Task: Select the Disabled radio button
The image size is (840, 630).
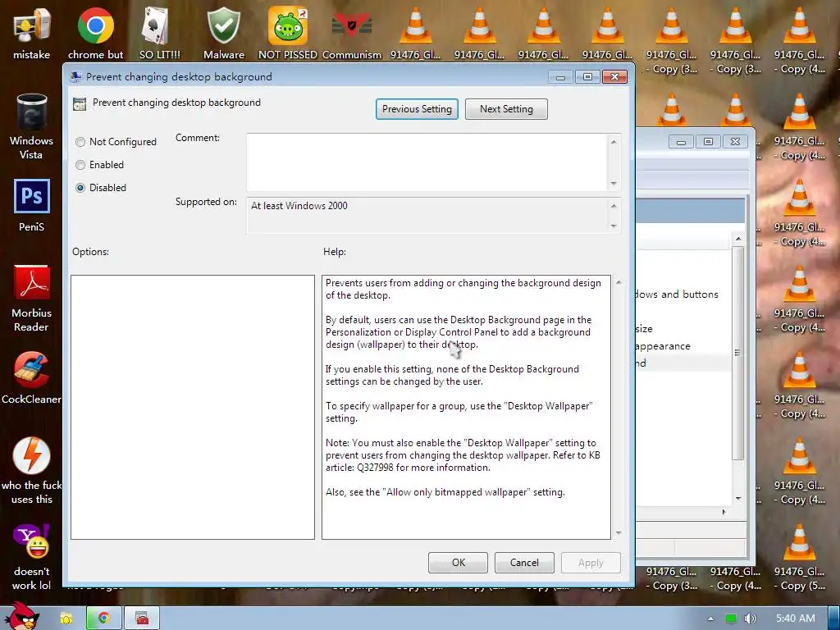Action: [80, 188]
